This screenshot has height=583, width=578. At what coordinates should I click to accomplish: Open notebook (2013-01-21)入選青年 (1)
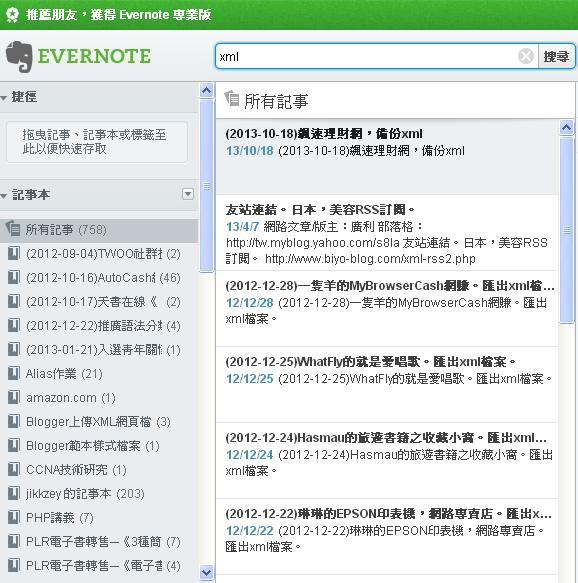[99, 350]
